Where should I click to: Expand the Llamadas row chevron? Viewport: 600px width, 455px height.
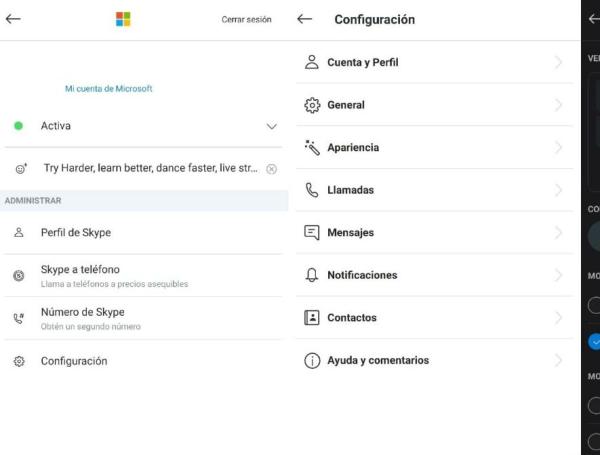pyautogui.click(x=558, y=190)
